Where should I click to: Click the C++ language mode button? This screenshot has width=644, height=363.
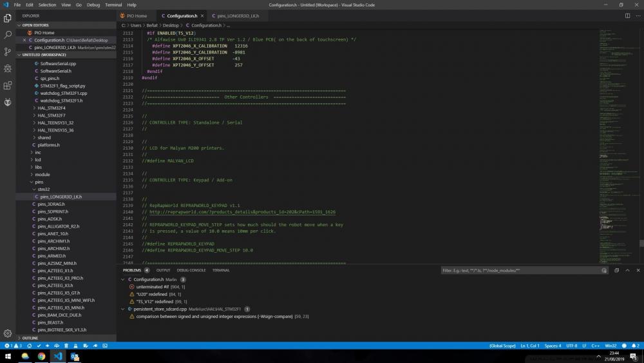tap(595, 346)
